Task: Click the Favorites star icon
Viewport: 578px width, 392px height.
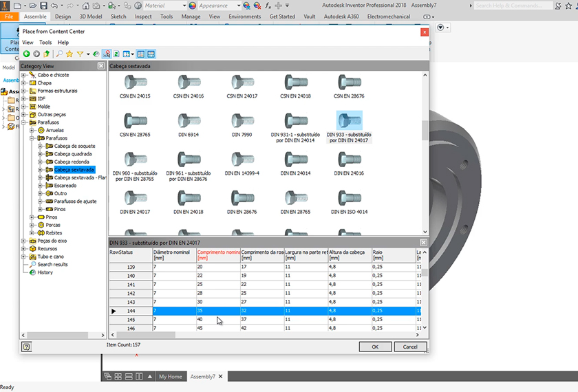Action: [x=69, y=54]
